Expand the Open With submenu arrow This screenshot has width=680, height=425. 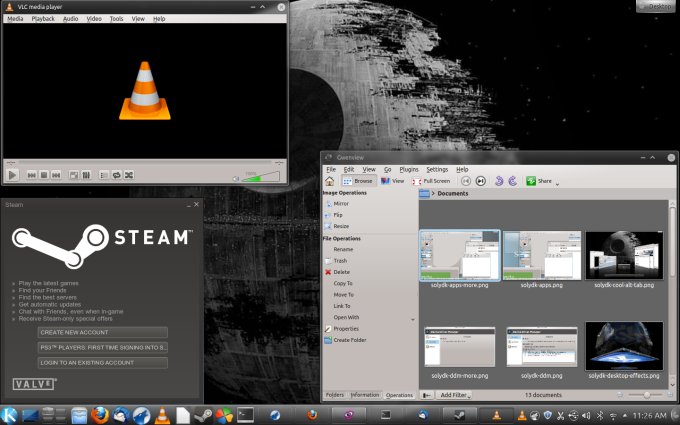pos(412,318)
